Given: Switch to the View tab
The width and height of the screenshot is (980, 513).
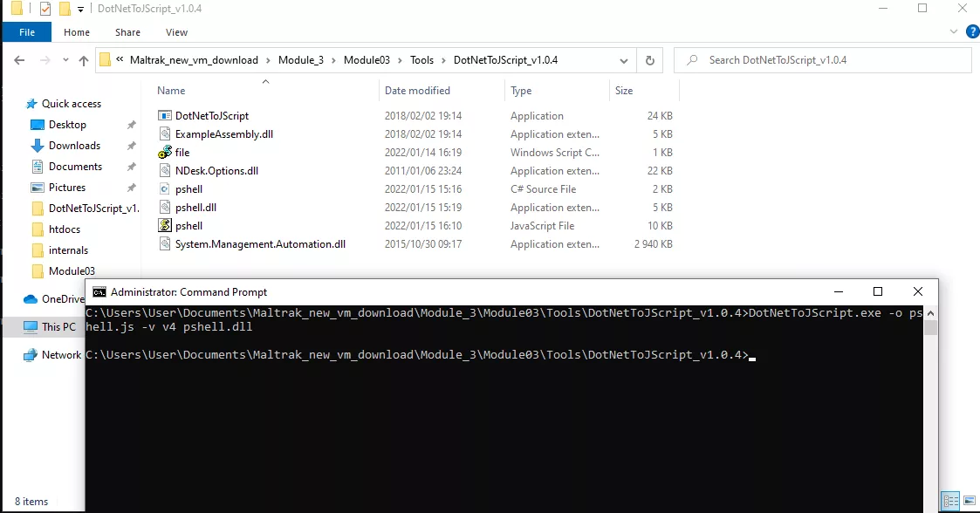Looking at the screenshot, I should pos(176,32).
